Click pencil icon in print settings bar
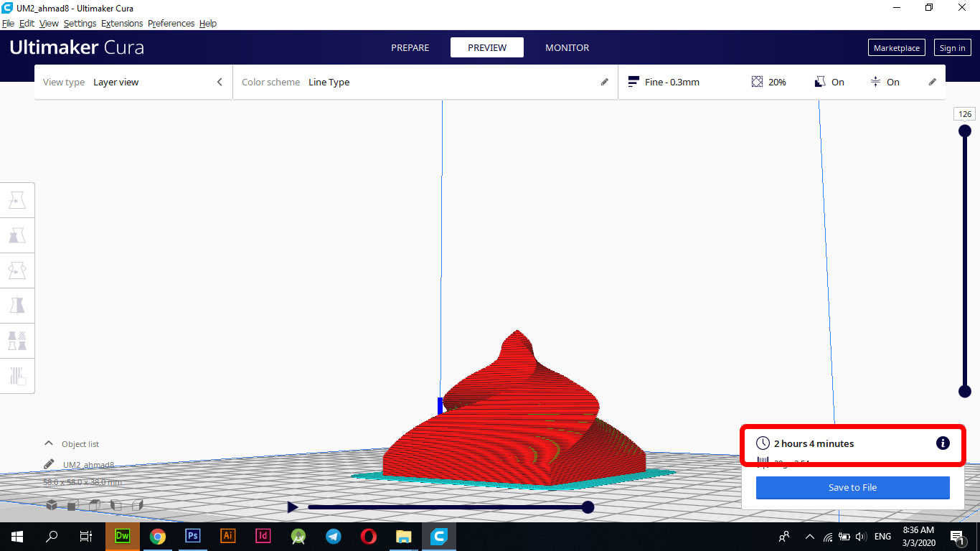980x551 pixels. point(933,82)
